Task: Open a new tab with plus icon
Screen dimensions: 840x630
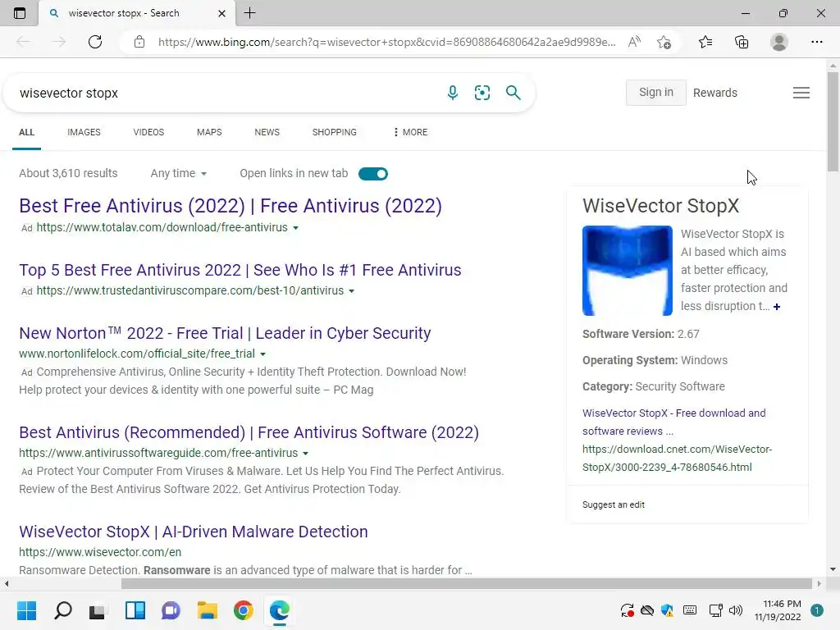Action: click(x=249, y=13)
